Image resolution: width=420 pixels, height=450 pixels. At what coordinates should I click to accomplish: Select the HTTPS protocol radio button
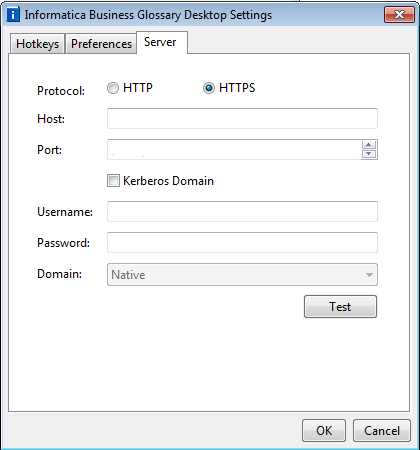tap(209, 88)
